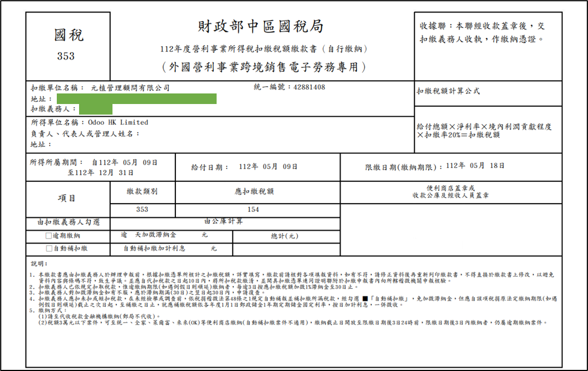Screen dimensions: 588x371
Task: Click sub-note (1) about 代收稅款金融機構繳納
Action: pyautogui.click(x=99, y=316)
